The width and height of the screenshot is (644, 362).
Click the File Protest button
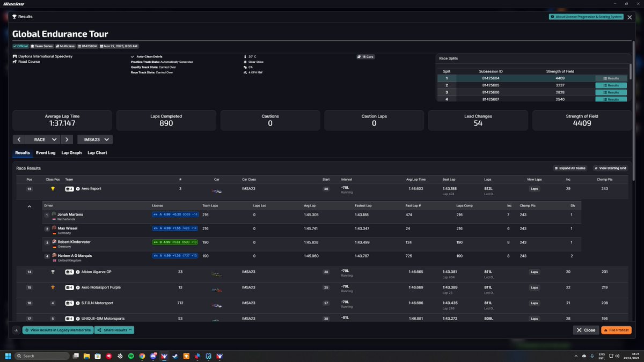pos(616,330)
